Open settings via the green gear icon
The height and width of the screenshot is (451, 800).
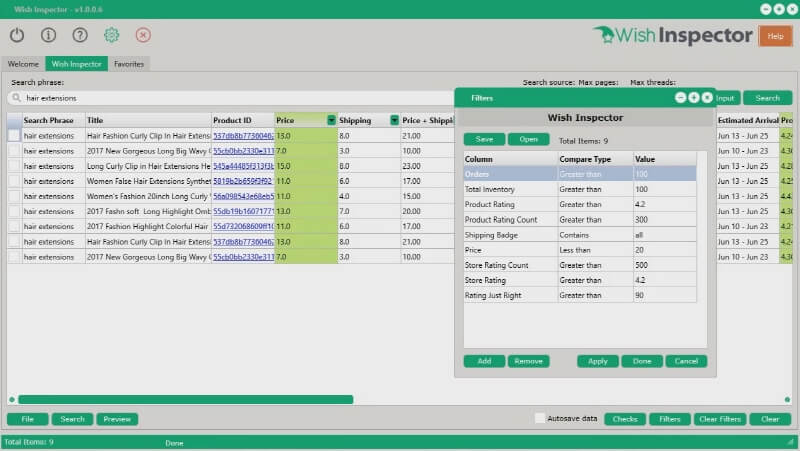pos(111,35)
